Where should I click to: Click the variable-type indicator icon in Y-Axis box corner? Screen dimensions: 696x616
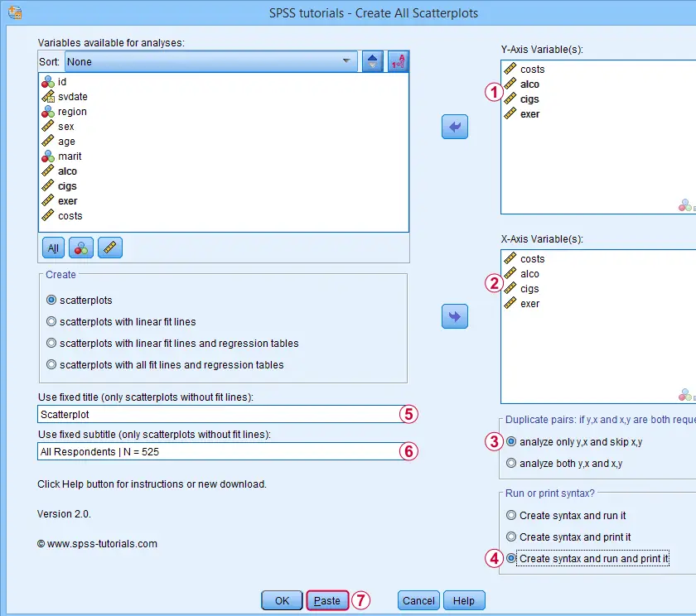[x=687, y=205]
